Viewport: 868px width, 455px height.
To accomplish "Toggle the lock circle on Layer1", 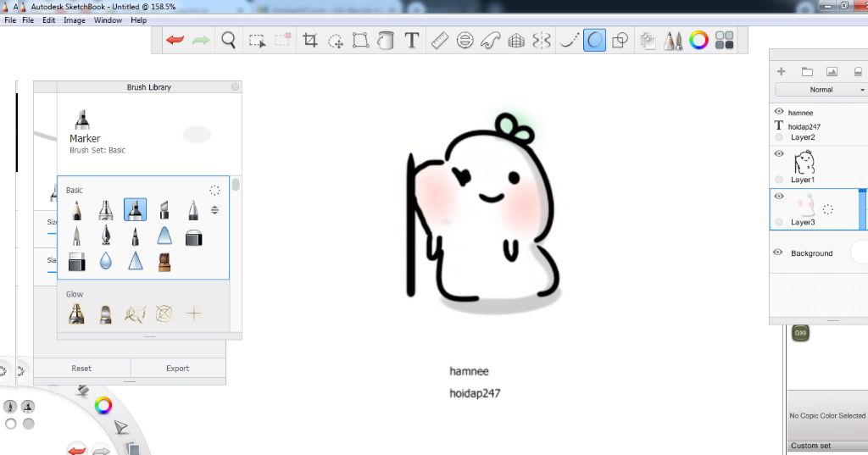I will click(x=779, y=180).
